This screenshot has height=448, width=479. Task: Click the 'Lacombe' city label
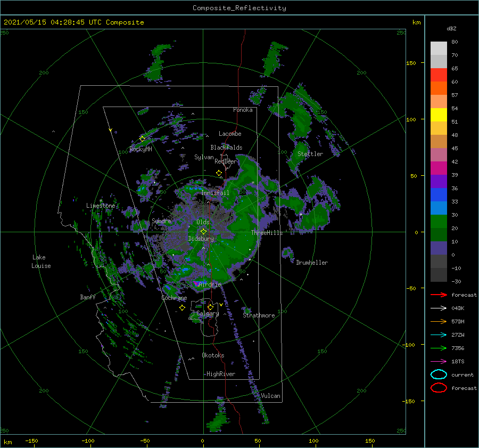[230, 134]
